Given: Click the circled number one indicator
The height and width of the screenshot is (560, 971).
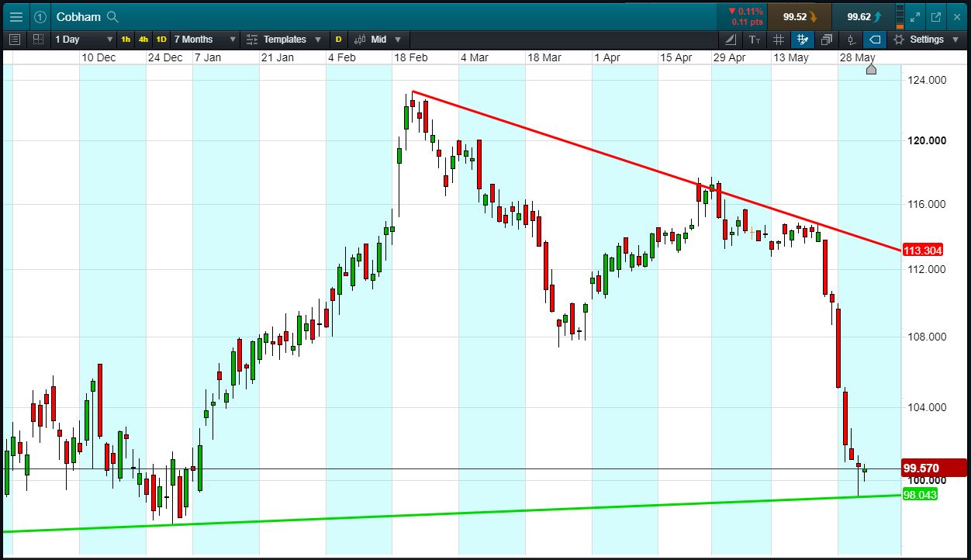Looking at the screenshot, I should pos(40,16).
